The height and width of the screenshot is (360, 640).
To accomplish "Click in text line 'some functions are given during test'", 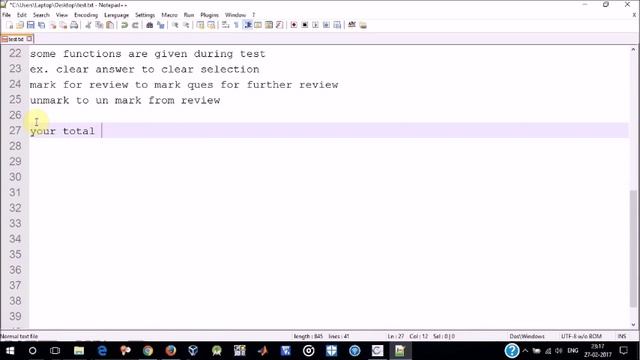I will pos(147,54).
